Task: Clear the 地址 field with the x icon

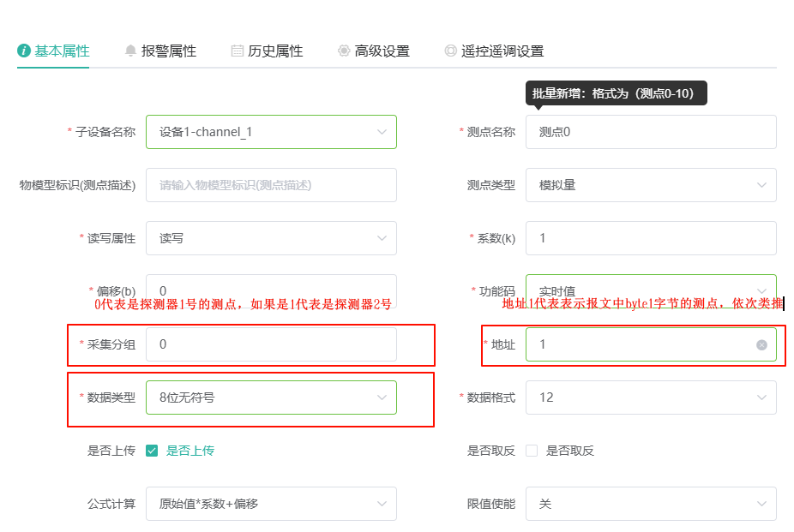Action: click(761, 345)
